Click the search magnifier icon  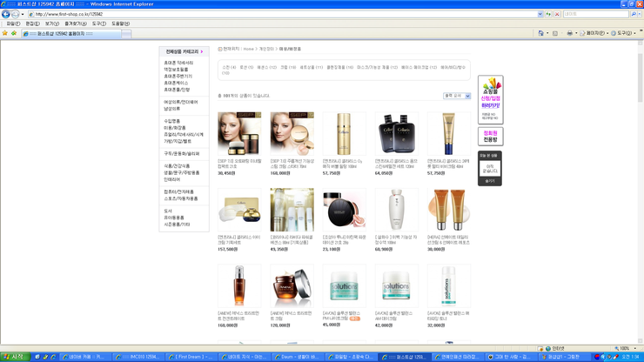click(634, 14)
